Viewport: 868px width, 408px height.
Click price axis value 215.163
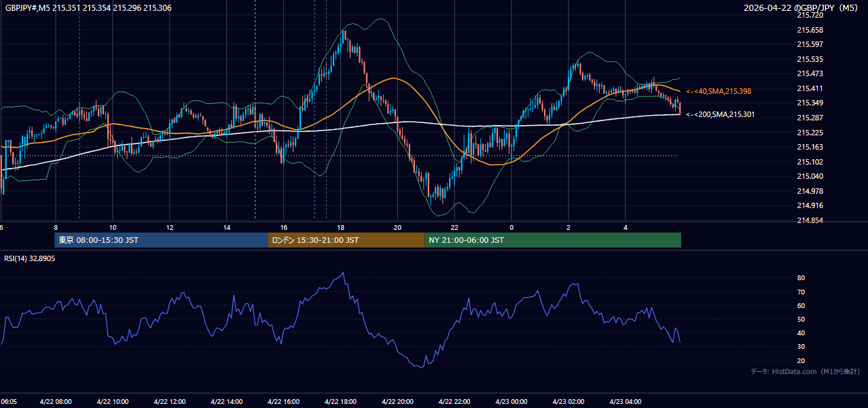pos(810,147)
